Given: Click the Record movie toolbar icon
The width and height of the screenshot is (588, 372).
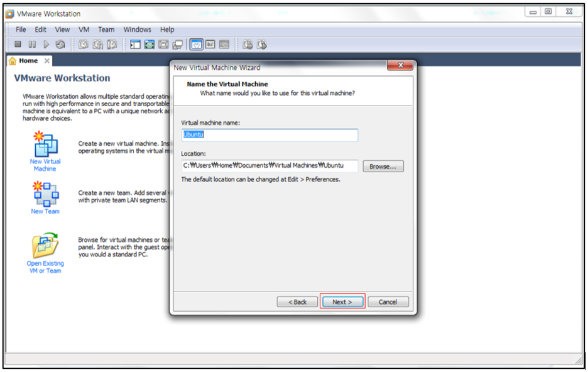Looking at the screenshot, I should pos(248,45).
